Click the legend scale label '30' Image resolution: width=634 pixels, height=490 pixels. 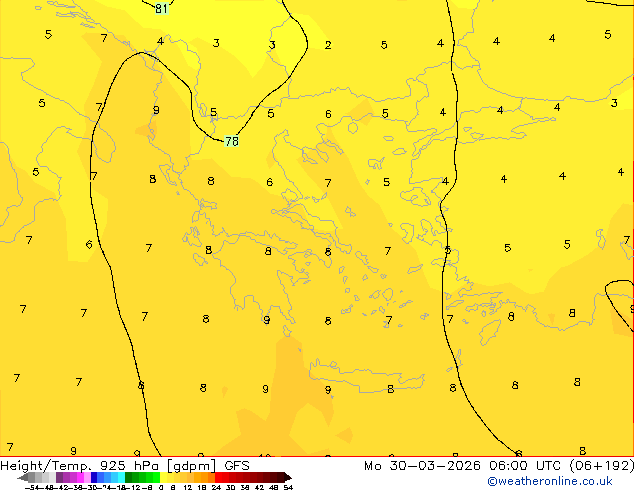[230, 488]
